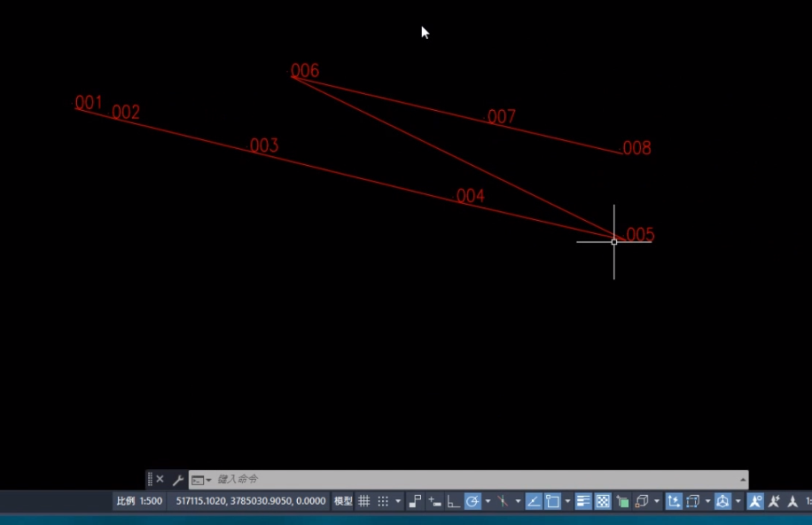Click the 比例 1:500 scale display
The width and height of the screenshot is (812, 525).
click(x=139, y=501)
